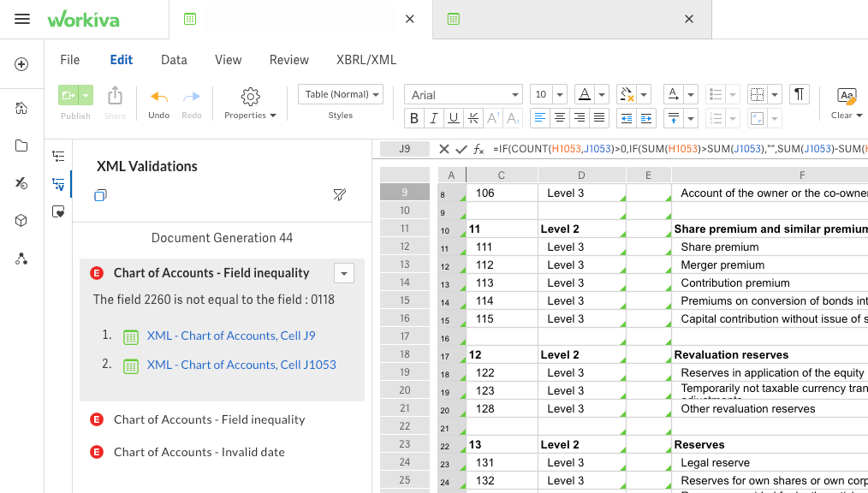The image size is (868, 493).
Task: Select cell with Share premium text
Action: pos(770,246)
